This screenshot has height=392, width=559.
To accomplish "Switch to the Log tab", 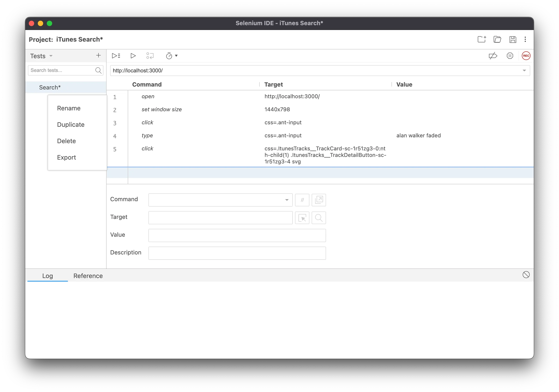I will (x=47, y=276).
